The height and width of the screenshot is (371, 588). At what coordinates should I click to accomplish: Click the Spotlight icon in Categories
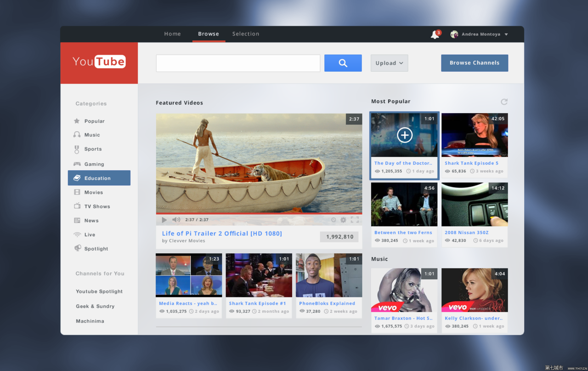(x=77, y=248)
